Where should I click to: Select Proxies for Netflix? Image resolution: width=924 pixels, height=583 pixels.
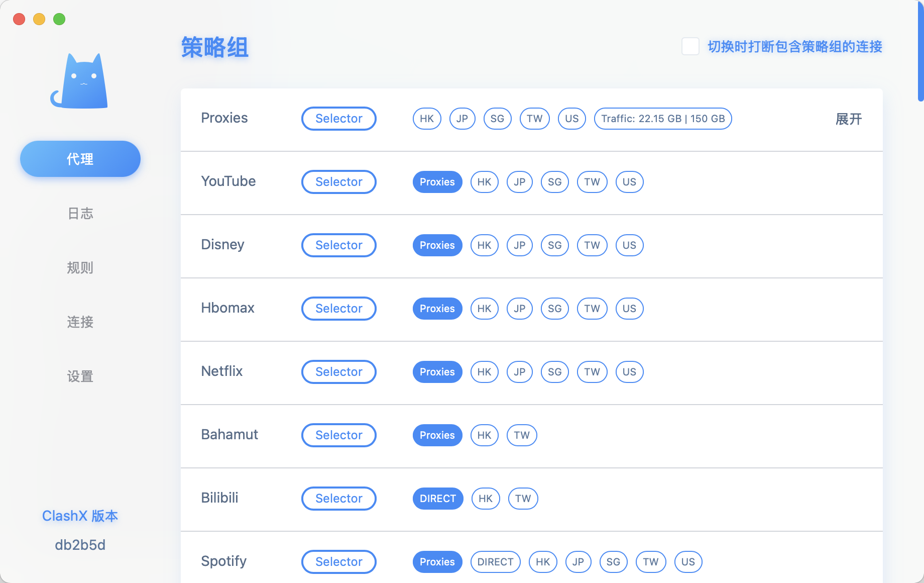(x=437, y=372)
